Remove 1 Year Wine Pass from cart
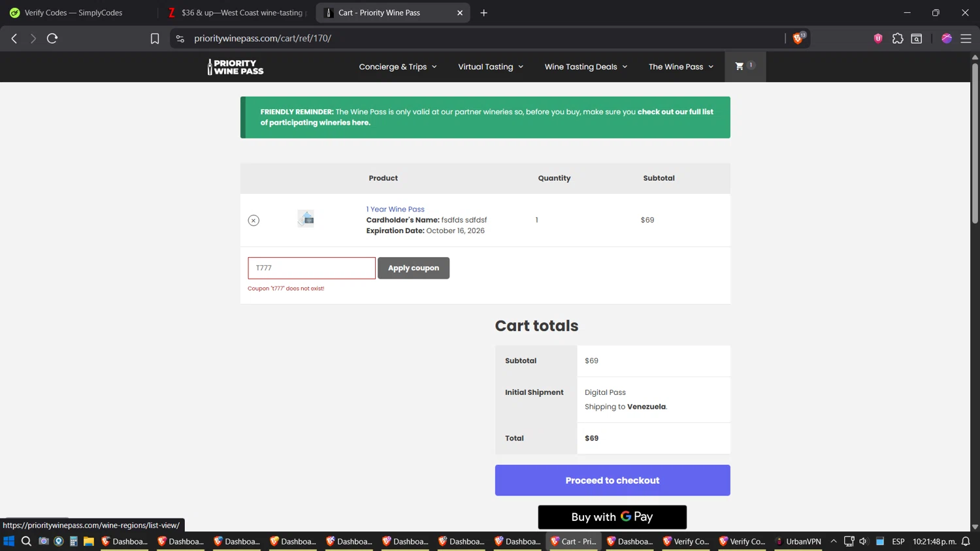The image size is (980, 551). 253,221
